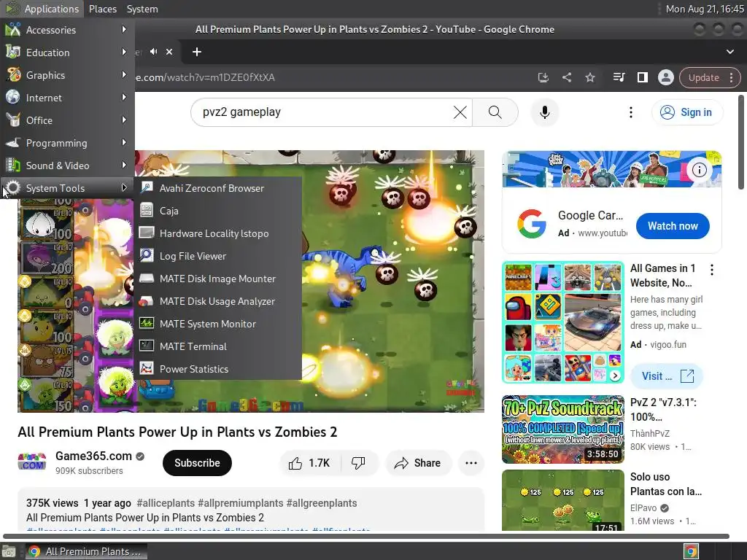747x560 pixels.
Task: Clear the YouTube search text
Action: pos(460,112)
